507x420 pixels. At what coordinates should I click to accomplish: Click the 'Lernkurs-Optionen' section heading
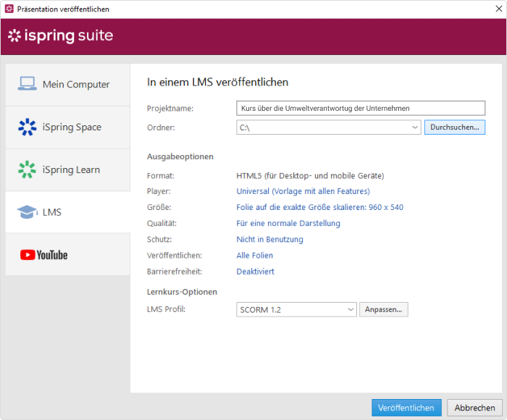click(x=182, y=292)
